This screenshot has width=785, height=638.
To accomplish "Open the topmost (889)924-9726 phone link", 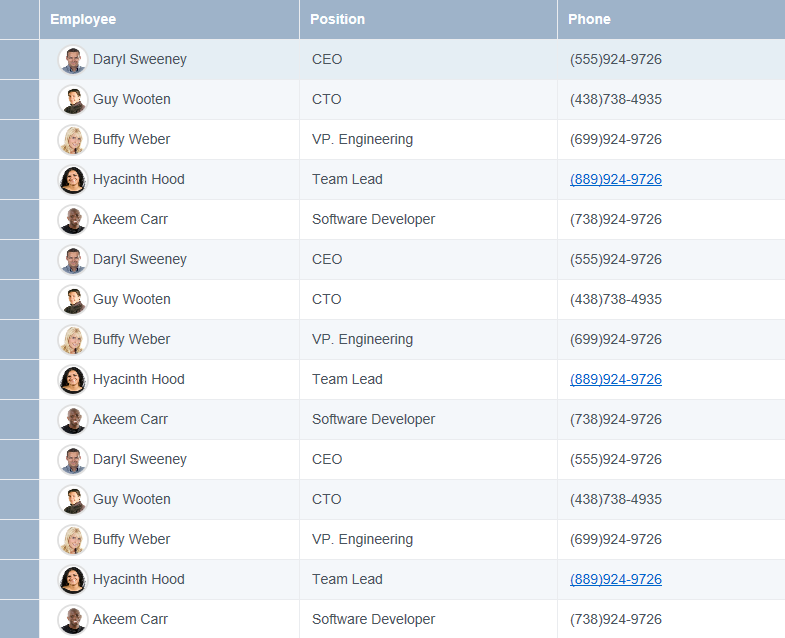I will (616, 179).
